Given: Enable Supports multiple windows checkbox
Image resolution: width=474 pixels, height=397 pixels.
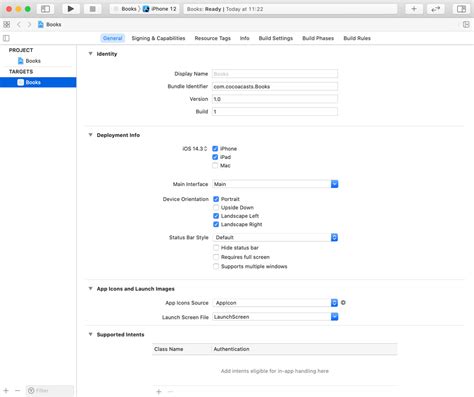Looking at the screenshot, I should (x=216, y=266).
